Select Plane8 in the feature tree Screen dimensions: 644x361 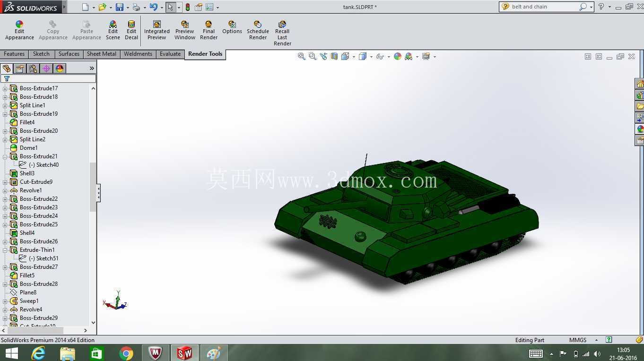28,292
